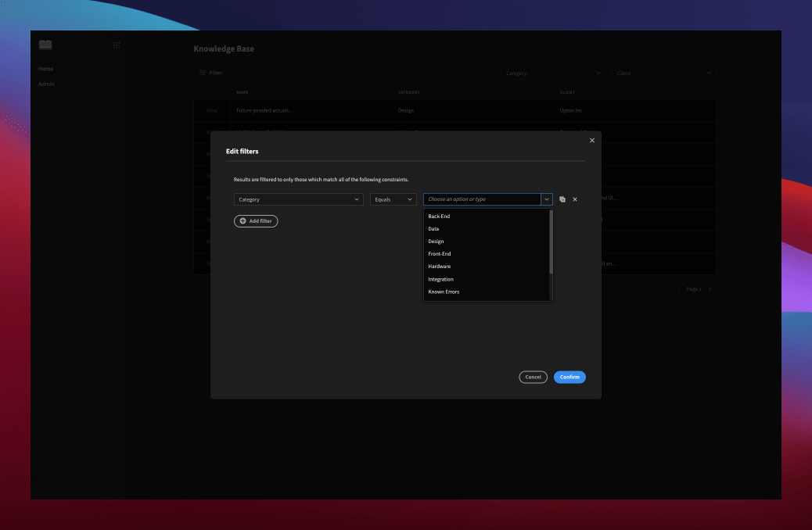The width and height of the screenshot is (812, 530).
Task: Click CATEGORY column header
Action: pyautogui.click(x=409, y=92)
